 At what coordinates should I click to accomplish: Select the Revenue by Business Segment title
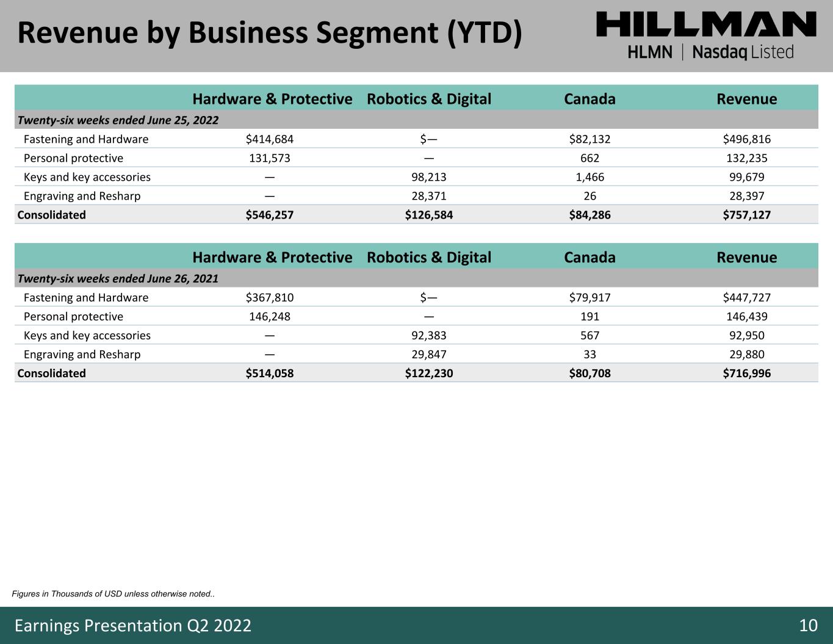click(x=270, y=33)
